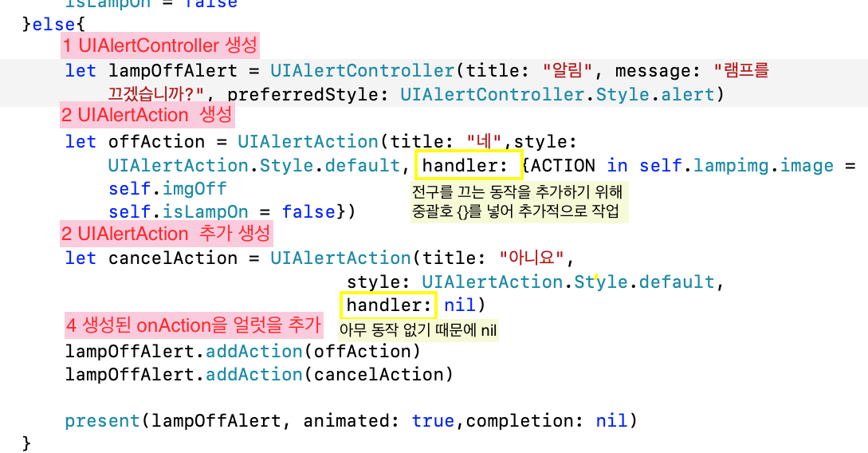The width and height of the screenshot is (868, 453).
Task: Click the completion: parameter label
Action: coord(524,421)
